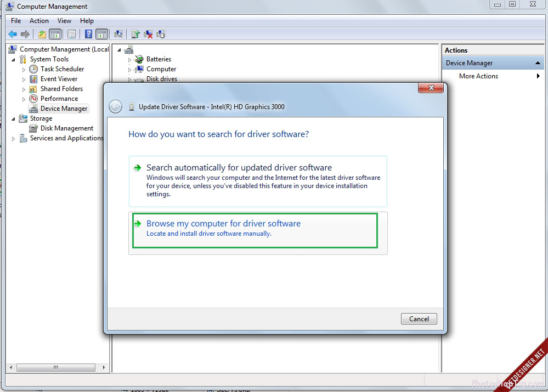The height and width of the screenshot is (392, 548).
Task: Click the Services and Applications icon
Action: [x=23, y=138]
